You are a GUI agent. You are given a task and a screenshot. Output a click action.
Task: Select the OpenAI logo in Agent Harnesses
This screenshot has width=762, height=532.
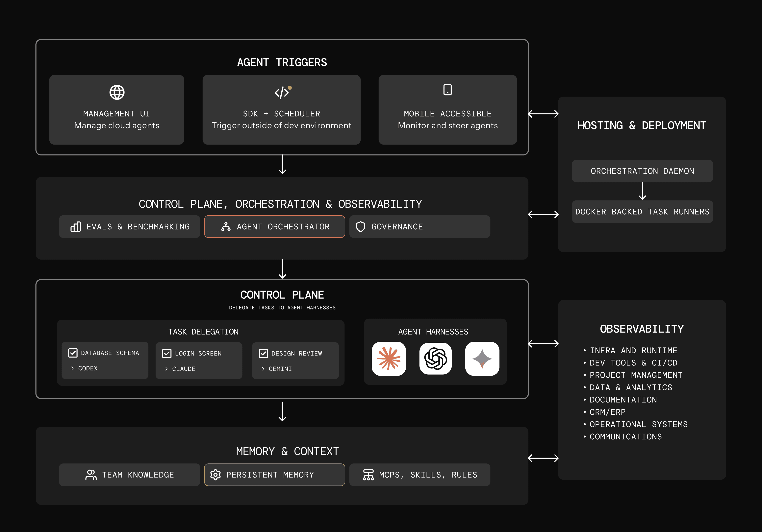click(x=435, y=359)
